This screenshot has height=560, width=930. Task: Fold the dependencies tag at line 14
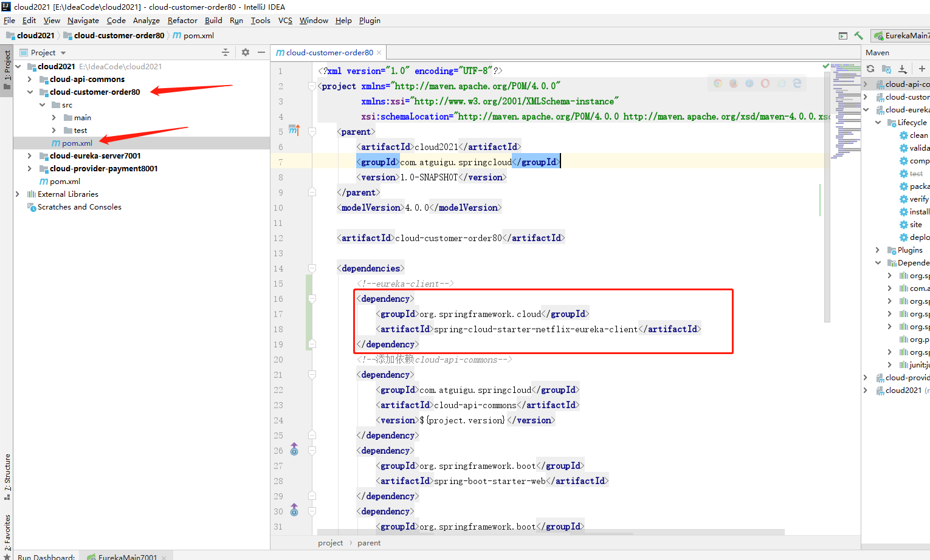[x=312, y=268]
